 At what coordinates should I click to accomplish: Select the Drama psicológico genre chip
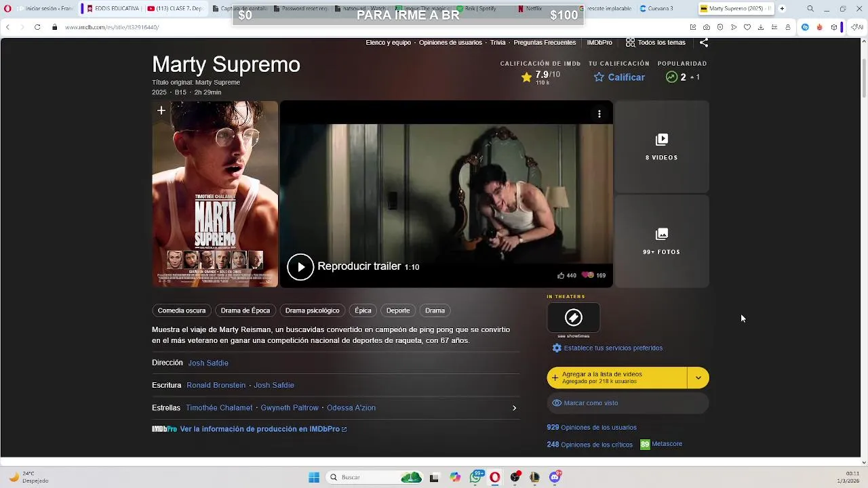tap(313, 310)
